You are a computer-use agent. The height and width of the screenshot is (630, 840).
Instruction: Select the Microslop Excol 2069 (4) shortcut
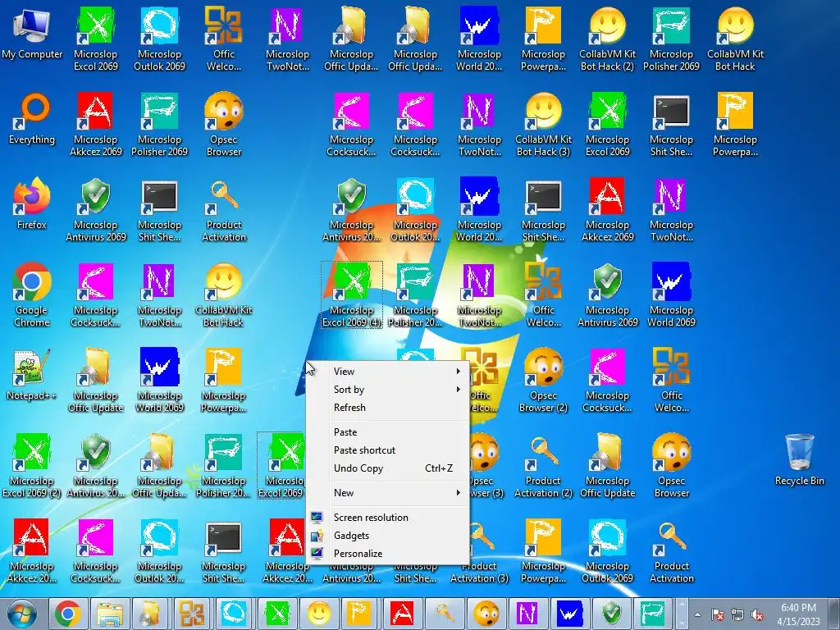(x=351, y=294)
